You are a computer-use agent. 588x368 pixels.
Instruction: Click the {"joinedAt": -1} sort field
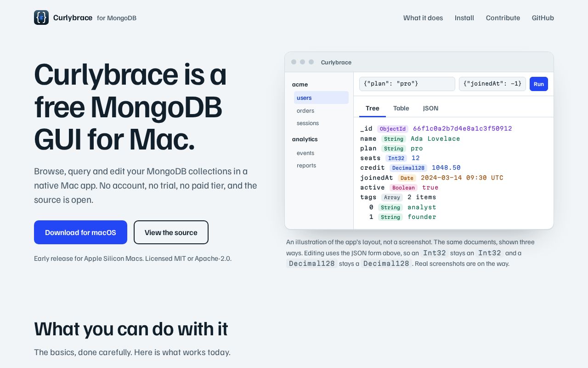tap(492, 84)
